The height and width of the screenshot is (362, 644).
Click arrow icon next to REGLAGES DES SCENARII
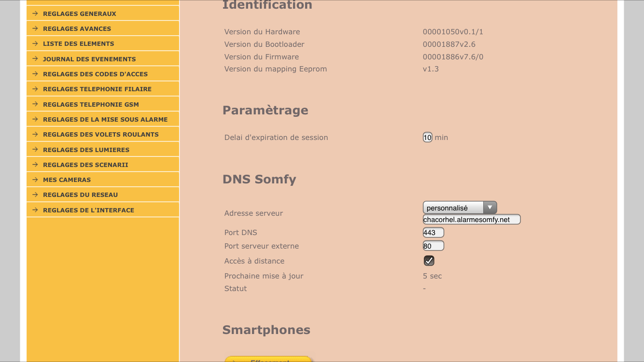point(35,165)
